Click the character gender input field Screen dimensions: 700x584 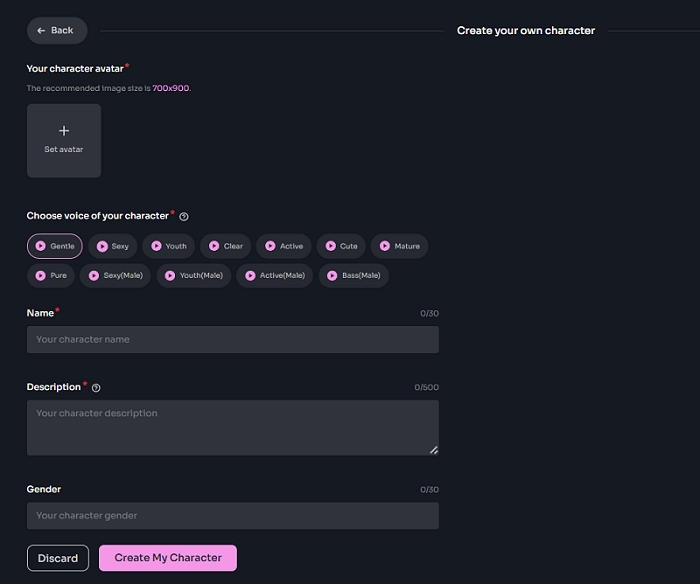(x=232, y=516)
